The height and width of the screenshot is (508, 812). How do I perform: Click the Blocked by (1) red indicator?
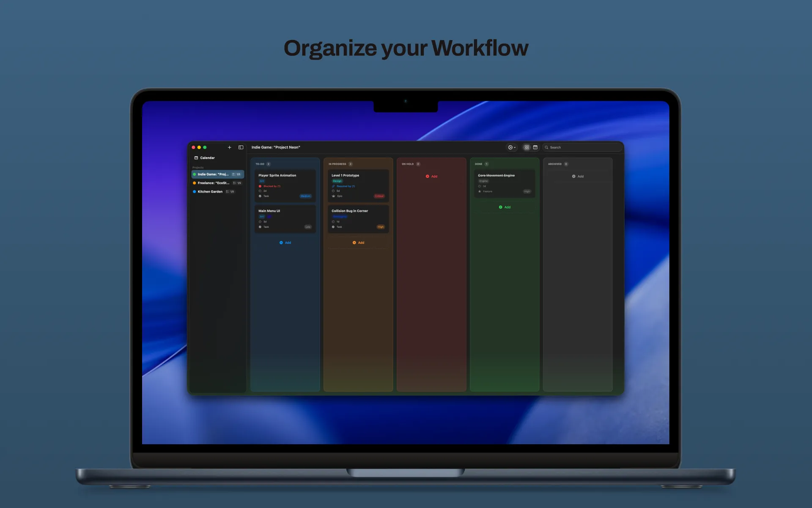260,186
